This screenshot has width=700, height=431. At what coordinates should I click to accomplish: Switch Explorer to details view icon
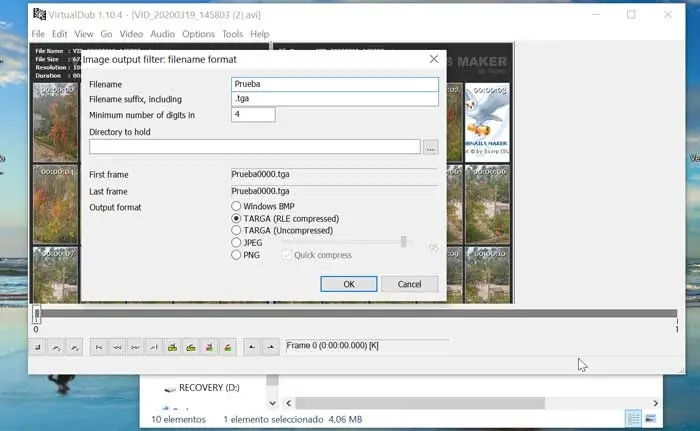point(633,418)
